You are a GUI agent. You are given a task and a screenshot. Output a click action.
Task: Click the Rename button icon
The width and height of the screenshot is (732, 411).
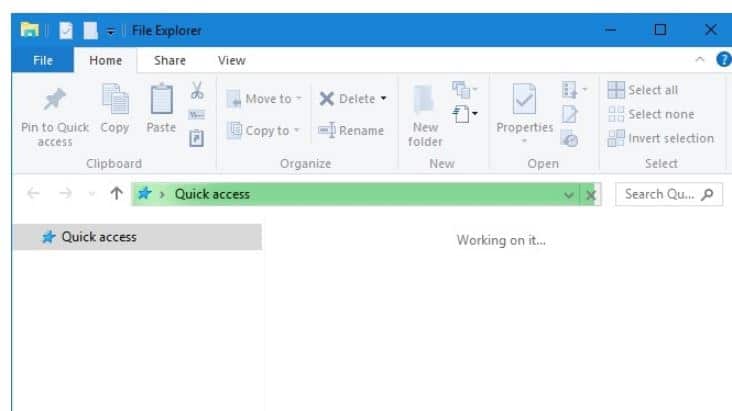pos(327,131)
